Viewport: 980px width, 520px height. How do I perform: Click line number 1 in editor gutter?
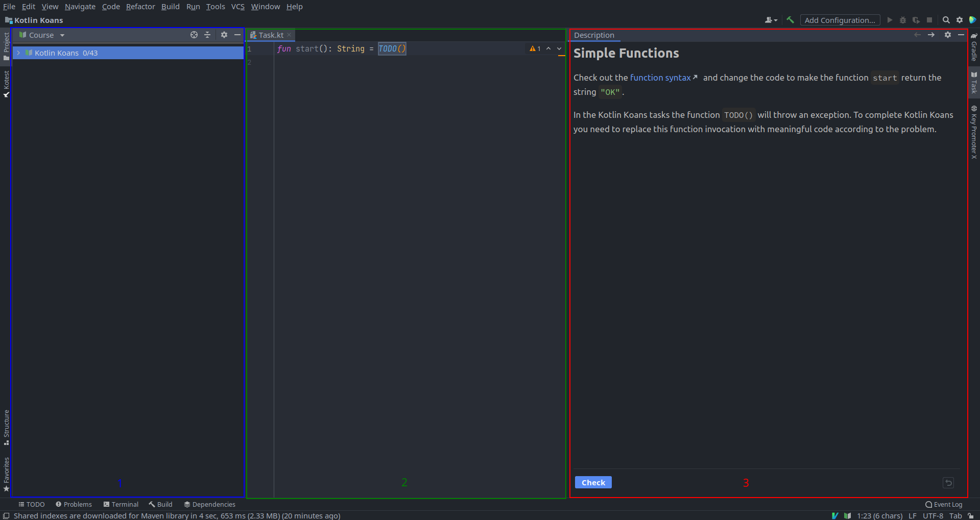pos(249,49)
